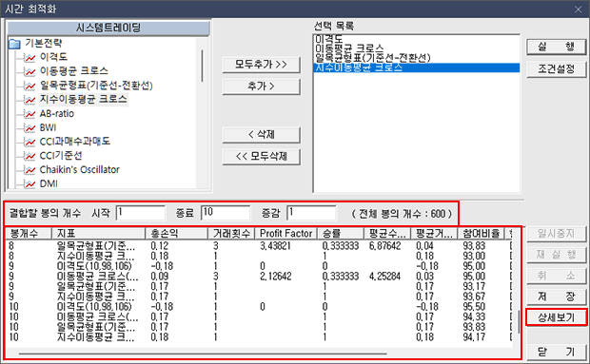Click the chart icon beside Chaikin's Oscillator
This screenshot has height=364, width=590.
click(29, 170)
